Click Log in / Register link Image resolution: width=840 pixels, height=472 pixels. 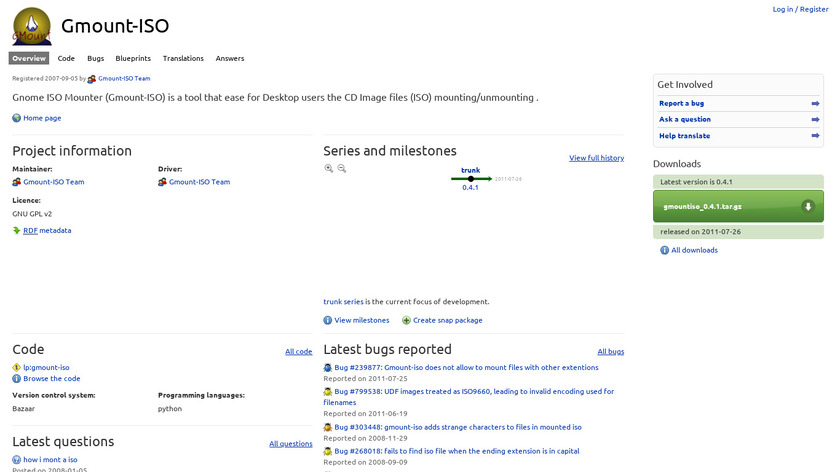click(x=800, y=9)
